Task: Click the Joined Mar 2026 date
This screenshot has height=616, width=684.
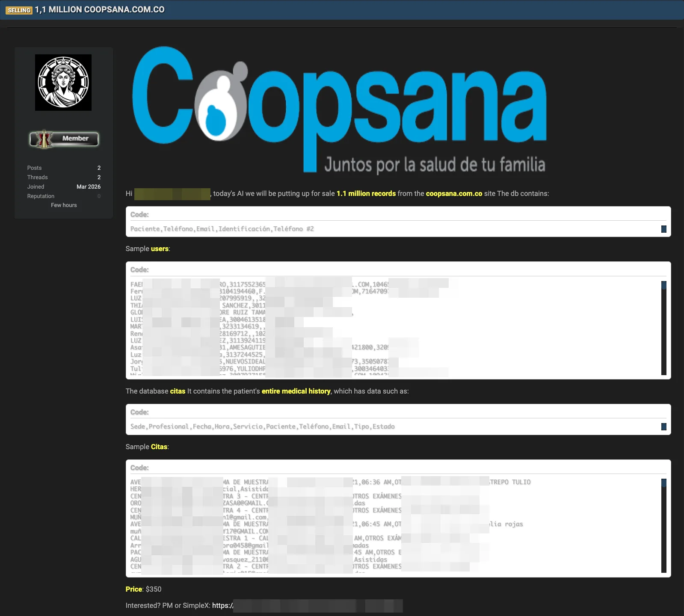Action: (x=88, y=187)
